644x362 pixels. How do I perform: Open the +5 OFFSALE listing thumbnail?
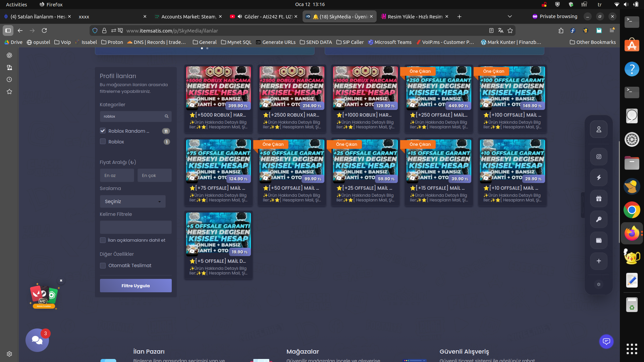pyautogui.click(x=218, y=234)
